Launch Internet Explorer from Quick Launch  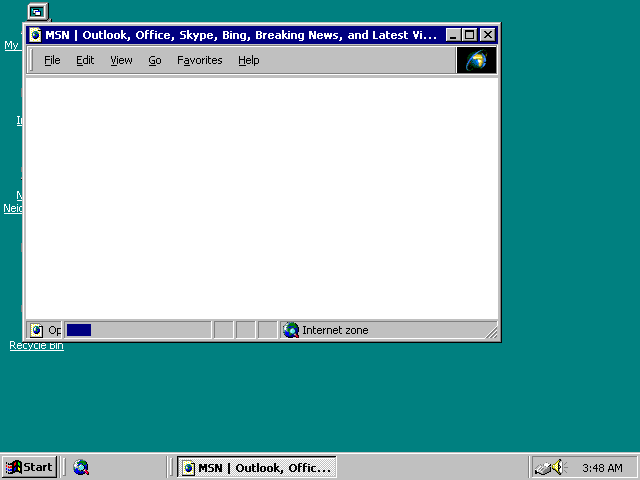pyautogui.click(x=81, y=467)
